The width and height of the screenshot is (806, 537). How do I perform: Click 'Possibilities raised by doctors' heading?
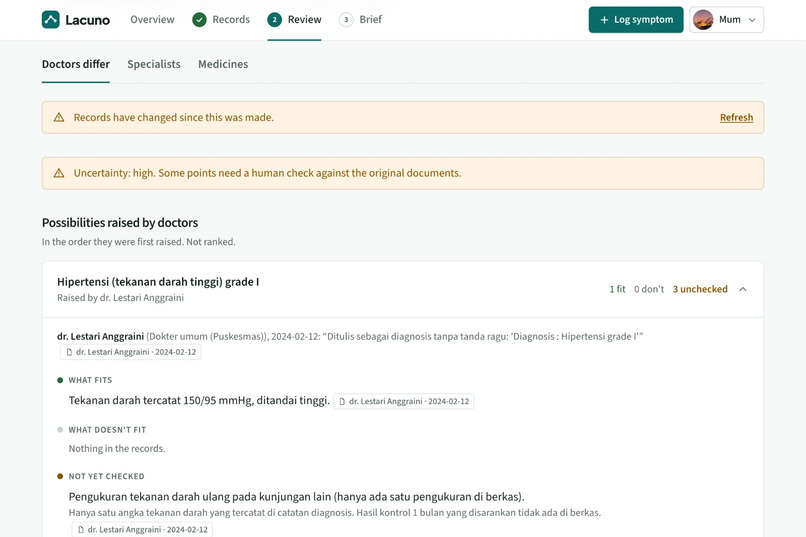pos(120,223)
